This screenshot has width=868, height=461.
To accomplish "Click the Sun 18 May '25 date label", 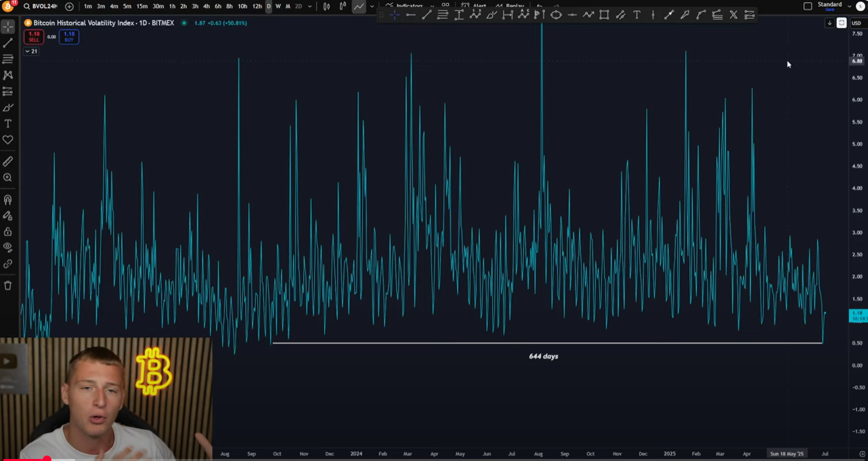I will click(787, 454).
